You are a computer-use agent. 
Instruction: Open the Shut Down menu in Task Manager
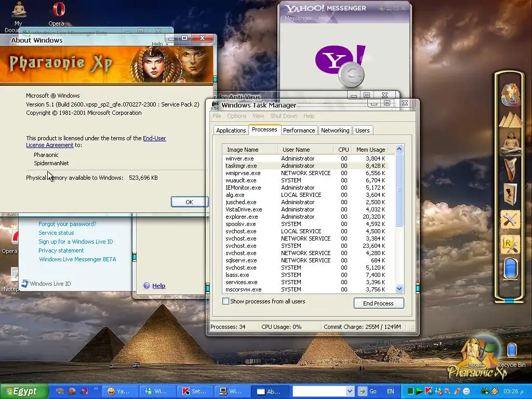pos(284,116)
